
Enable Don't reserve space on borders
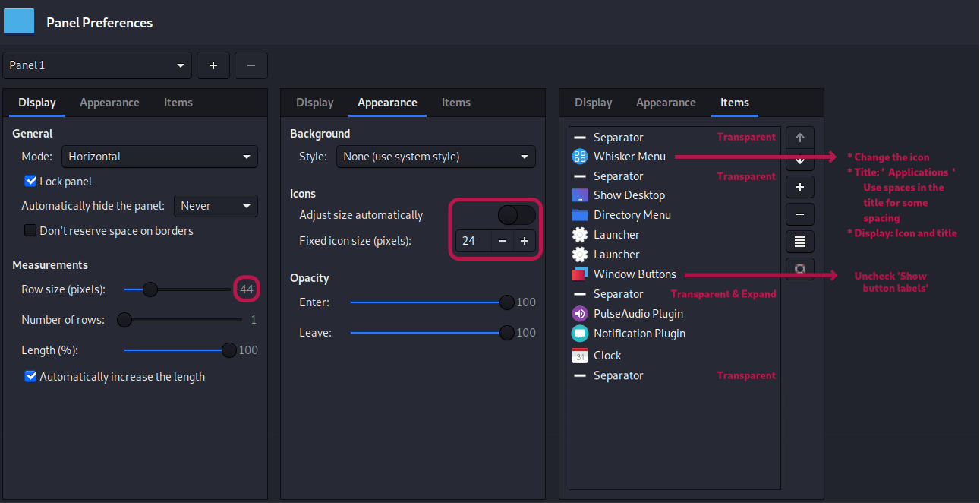[30, 231]
